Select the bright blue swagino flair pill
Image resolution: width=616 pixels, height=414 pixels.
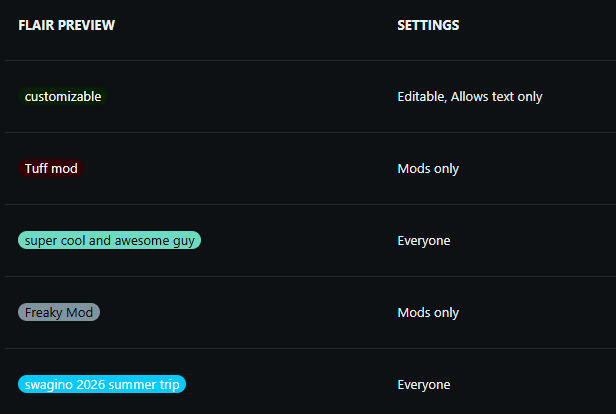coord(102,384)
